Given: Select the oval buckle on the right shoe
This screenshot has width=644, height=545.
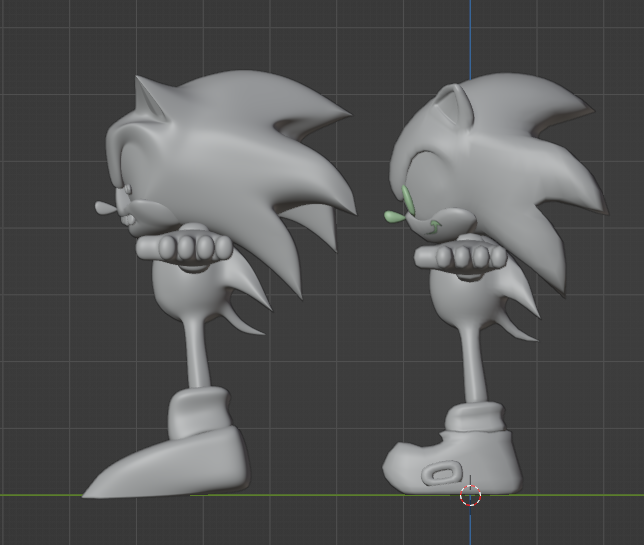Looking at the screenshot, I should click(442, 473).
